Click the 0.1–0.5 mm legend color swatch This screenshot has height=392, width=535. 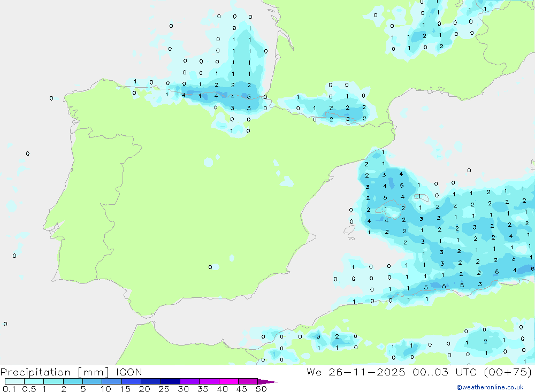click(x=14, y=381)
